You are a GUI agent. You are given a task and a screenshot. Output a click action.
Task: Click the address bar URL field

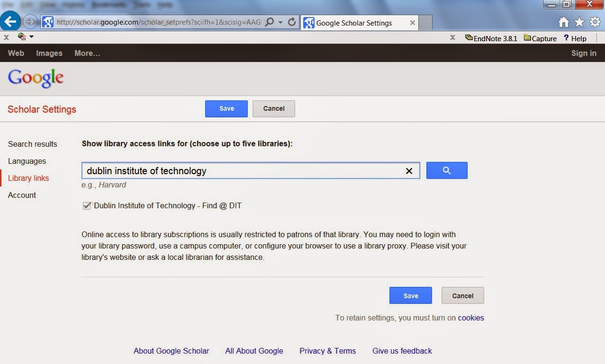(x=158, y=22)
